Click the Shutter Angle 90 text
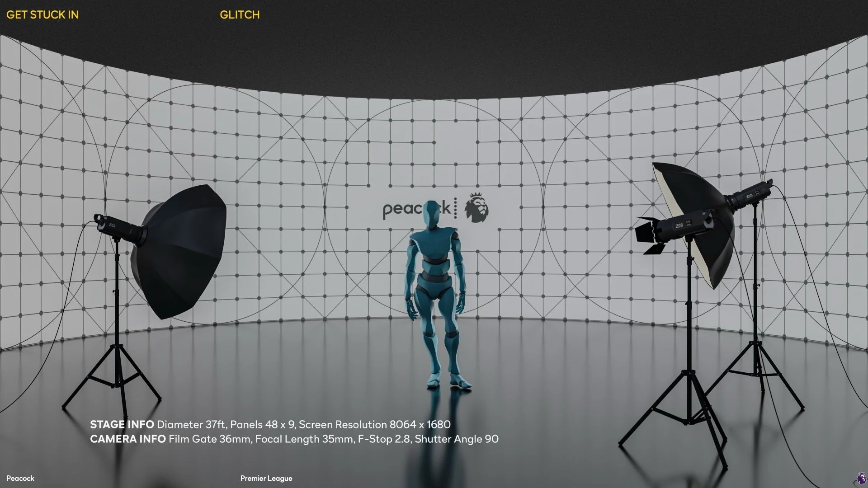The height and width of the screenshot is (488, 868). (x=457, y=439)
